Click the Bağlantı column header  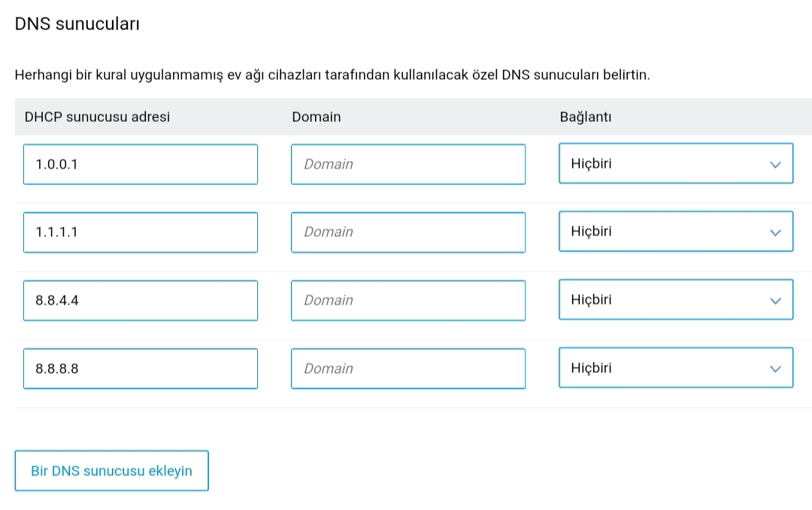tap(586, 117)
